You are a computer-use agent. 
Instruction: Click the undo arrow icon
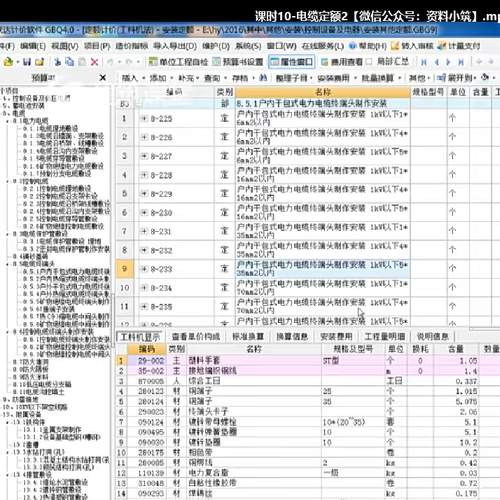[110, 62]
